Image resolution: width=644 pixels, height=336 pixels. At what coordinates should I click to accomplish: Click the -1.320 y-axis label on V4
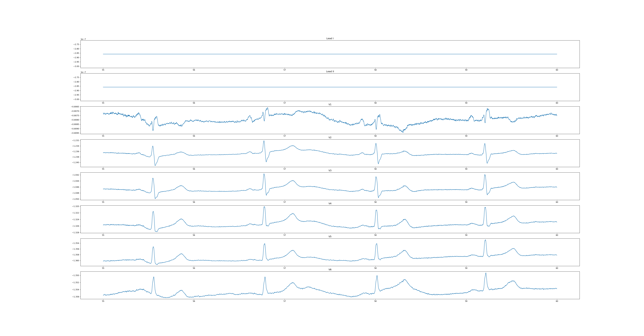(76, 206)
